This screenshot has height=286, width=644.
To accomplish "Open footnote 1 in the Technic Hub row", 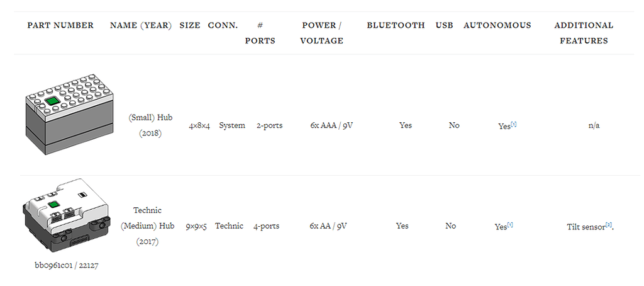I will click(510, 224).
